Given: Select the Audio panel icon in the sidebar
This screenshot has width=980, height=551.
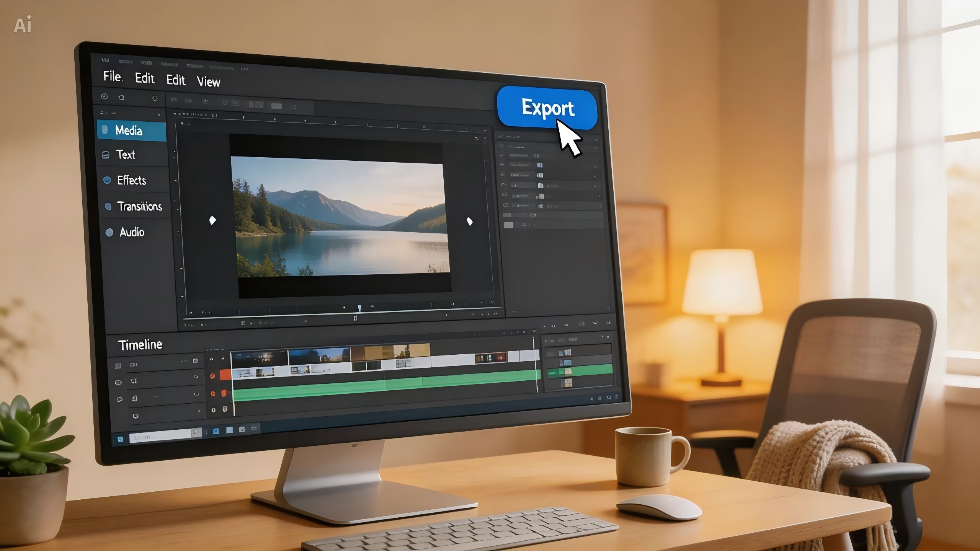Looking at the screenshot, I should (x=109, y=232).
